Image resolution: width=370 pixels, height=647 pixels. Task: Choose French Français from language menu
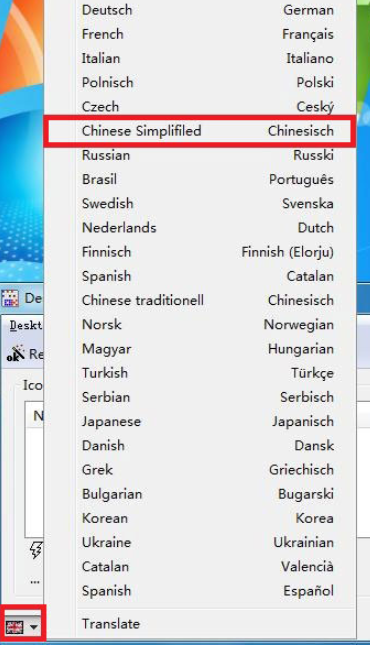pyautogui.click(x=200, y=34)
